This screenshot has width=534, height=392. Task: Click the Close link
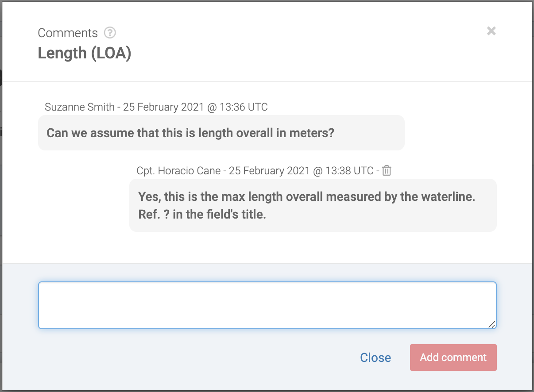point(375,357)
